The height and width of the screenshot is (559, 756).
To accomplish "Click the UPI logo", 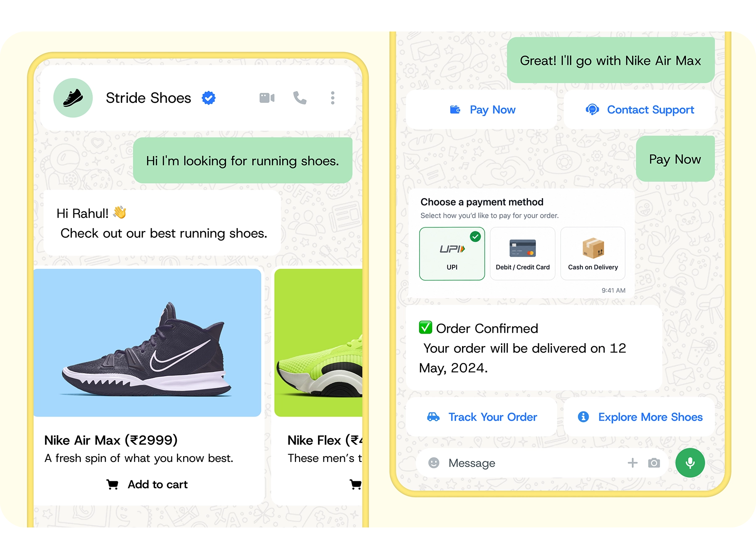I will pyautogui.click(x=452, y=249).
